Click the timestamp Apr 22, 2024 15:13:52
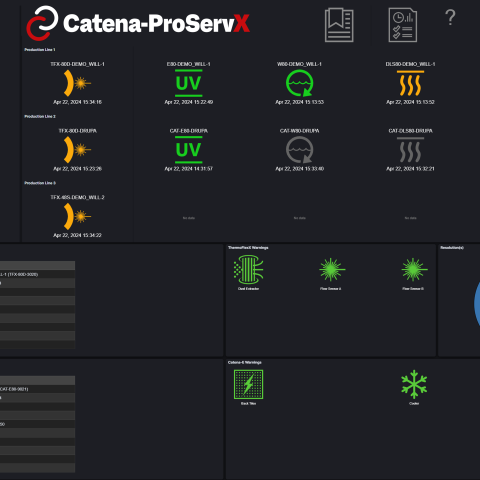480x480 pixels. pos(410,102)
